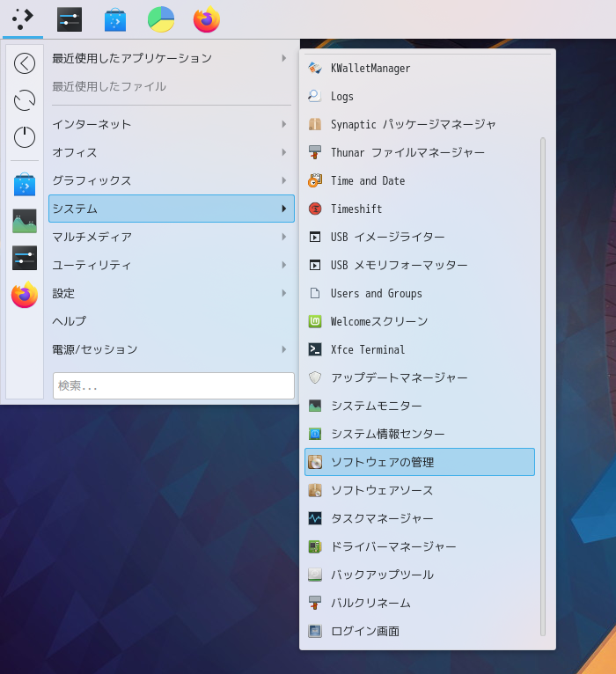Screen dimensions: 616x674
Task: Expand the 設定 category arrow
Action: point(283,293)
